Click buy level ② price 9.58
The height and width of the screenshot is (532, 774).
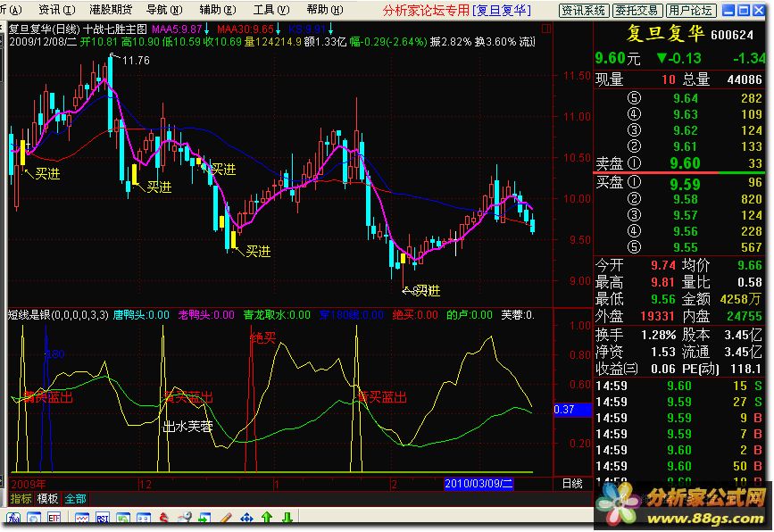(x=686, y=199)
